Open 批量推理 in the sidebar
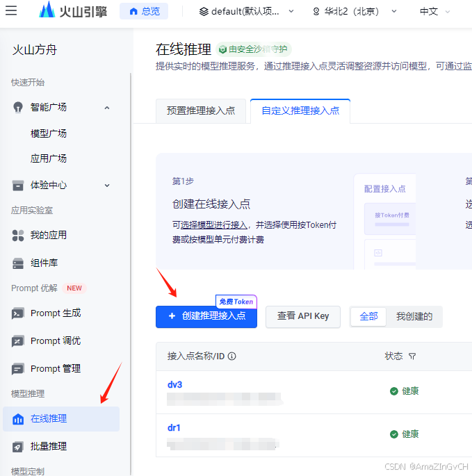This screenshot has width=472, height=476. click(49, 447)
